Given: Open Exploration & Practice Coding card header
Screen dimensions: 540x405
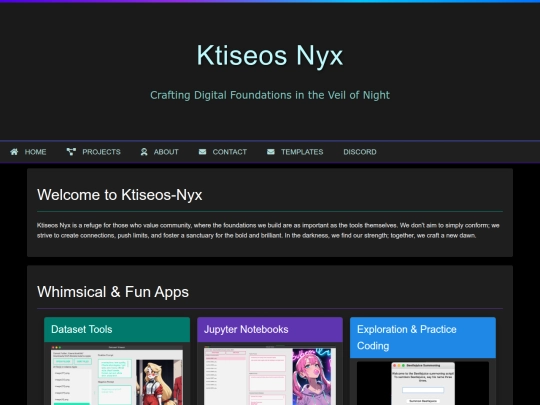Looking at the screenshot, I should point(423,338).
